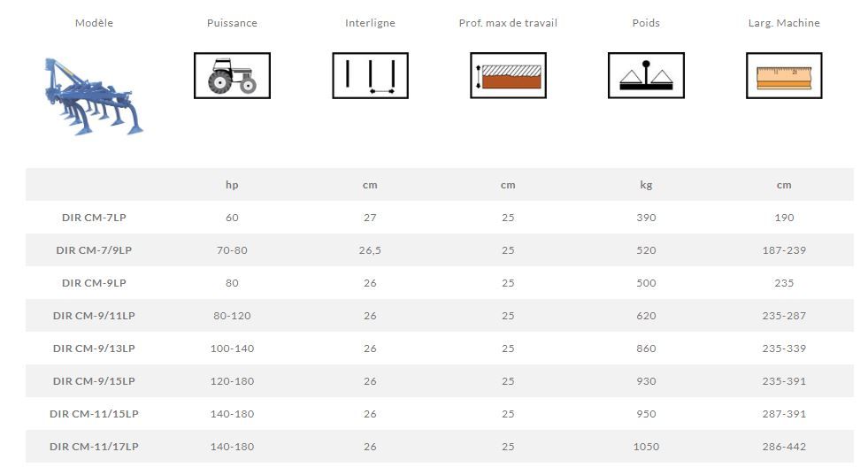Click the blue cultivator product image

(x=92, y=96)
